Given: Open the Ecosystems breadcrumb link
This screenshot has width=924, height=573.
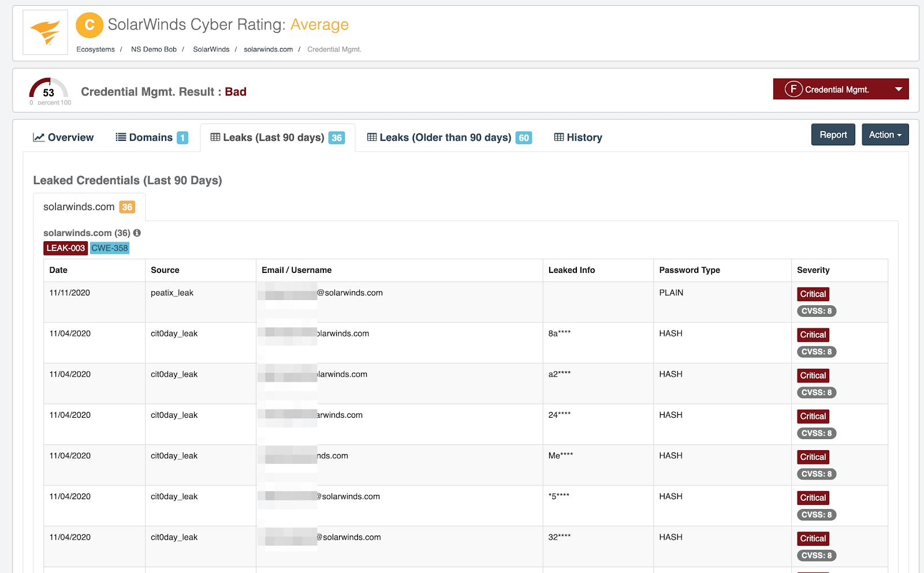Looking at the screenshot, I should [95, 50].
